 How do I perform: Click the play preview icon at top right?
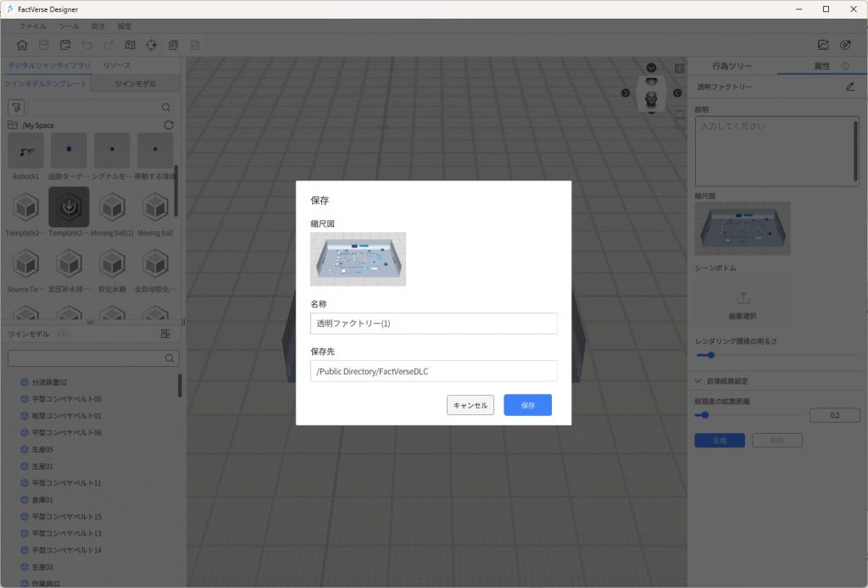point(845,45)
